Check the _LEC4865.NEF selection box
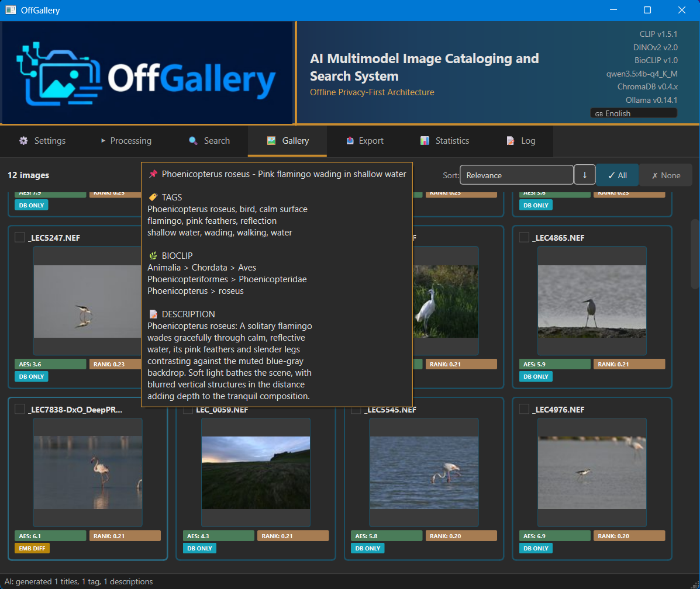700x589 pixels. tap(524, 237)
